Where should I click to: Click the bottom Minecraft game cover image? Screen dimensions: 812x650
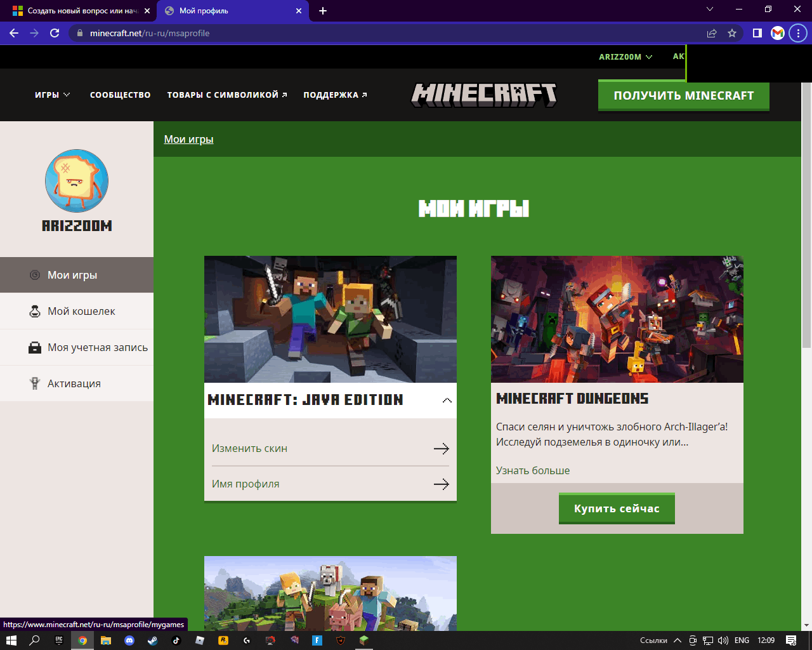331,594
